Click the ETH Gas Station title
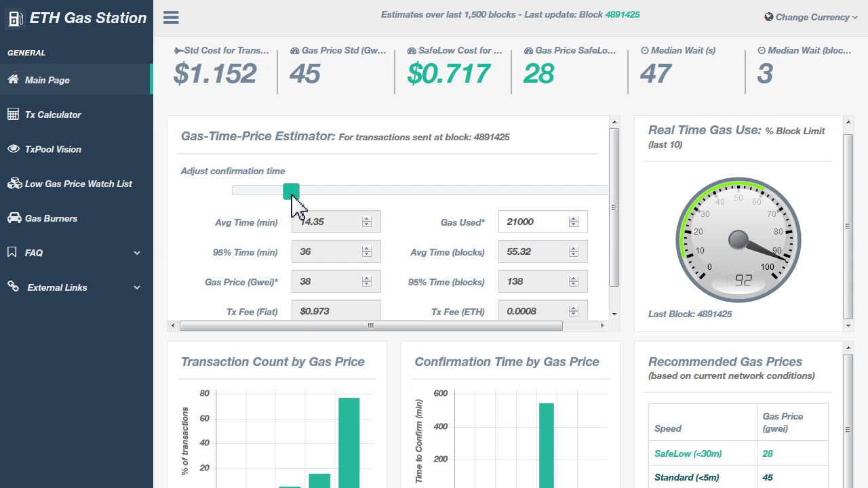The image size is (868, 488). click(88, 18)
